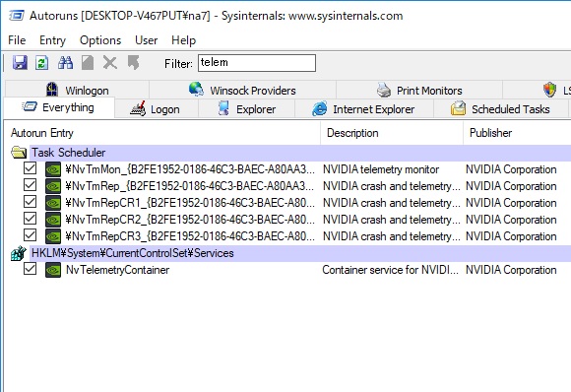Screen dimensions: 571x392
Task: Click the Filter text box
Action: point(257,63)
